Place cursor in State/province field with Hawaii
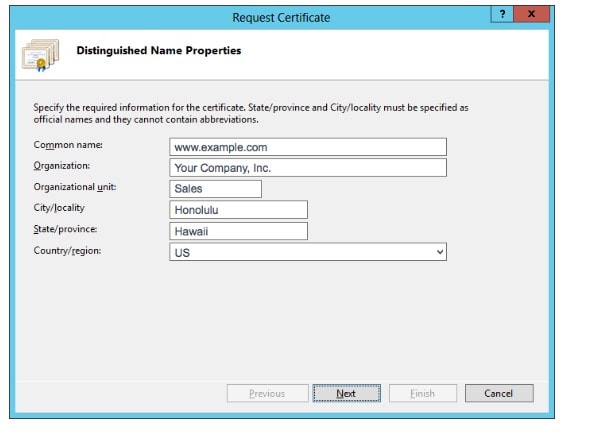602x435 pixels. [239, 230]
